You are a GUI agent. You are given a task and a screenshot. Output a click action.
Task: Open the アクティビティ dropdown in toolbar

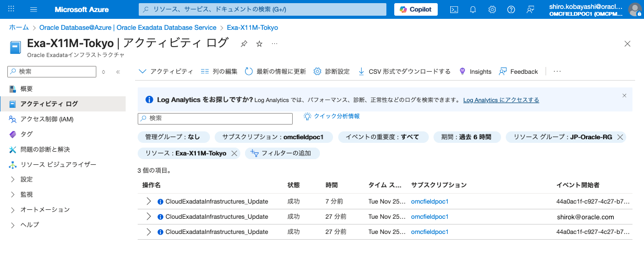(x=166, y=72)
